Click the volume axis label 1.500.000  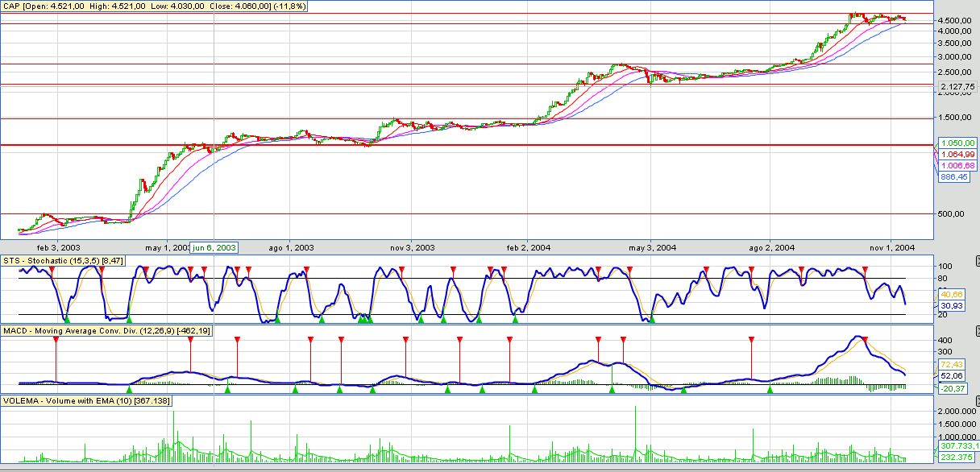(x=957, y=423)
